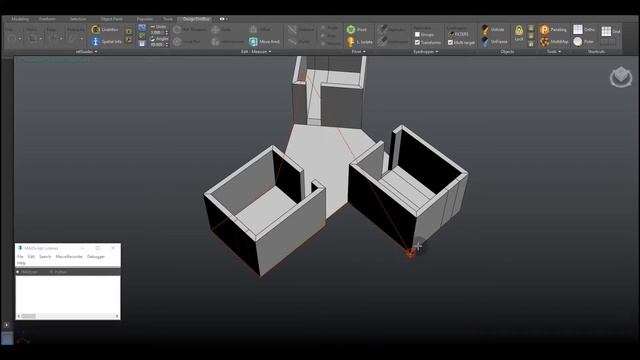Click inside the Listener text area

click(x=68, y=295)
